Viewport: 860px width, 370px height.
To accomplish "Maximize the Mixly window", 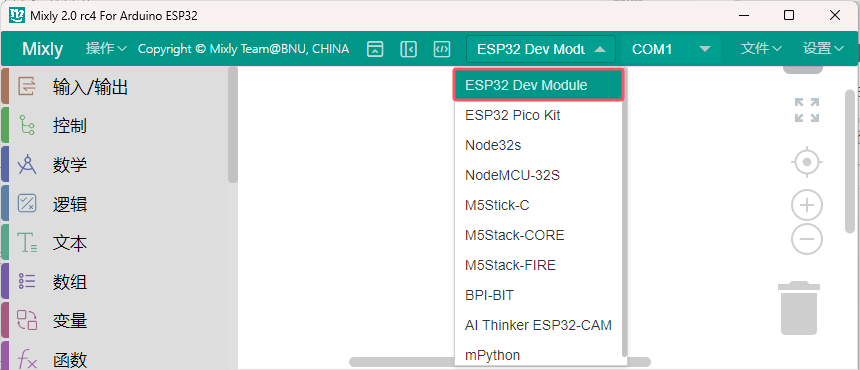I will click(x=789, y=15).
